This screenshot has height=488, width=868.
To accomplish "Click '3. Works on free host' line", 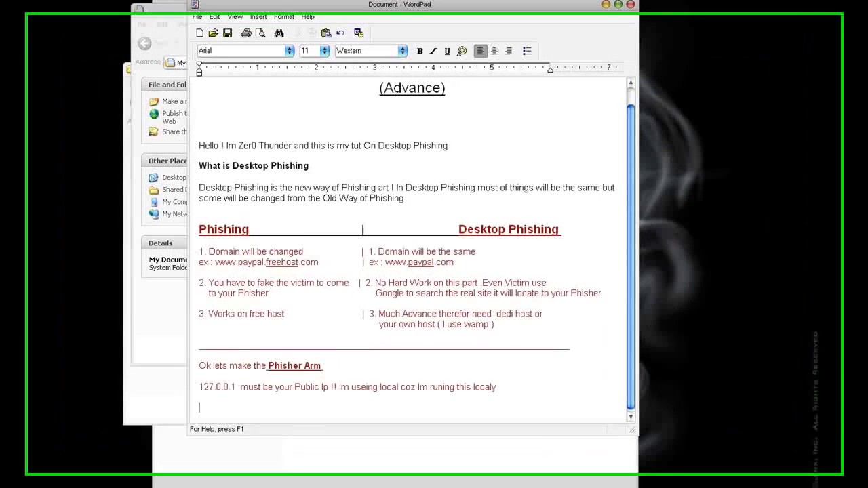I will (x=241, y=314).
